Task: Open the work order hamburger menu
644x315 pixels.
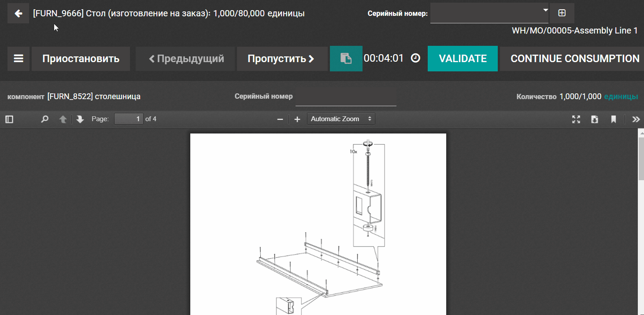Action: point(18,58)
